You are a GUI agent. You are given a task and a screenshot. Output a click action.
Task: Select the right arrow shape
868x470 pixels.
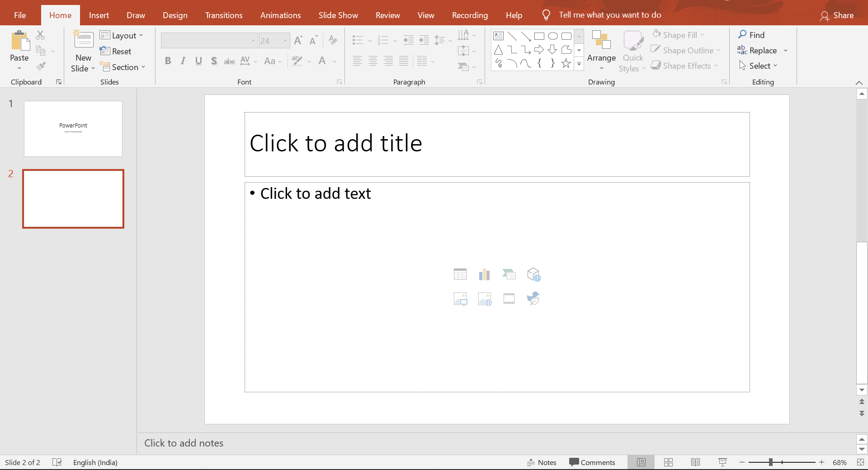(x=539, y=50)
